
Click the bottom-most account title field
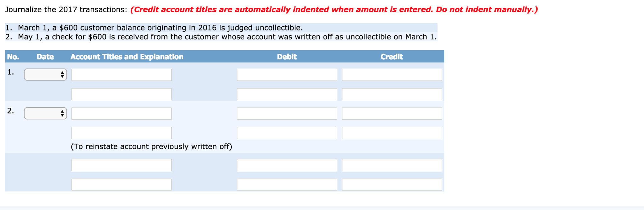click(121, 185)
